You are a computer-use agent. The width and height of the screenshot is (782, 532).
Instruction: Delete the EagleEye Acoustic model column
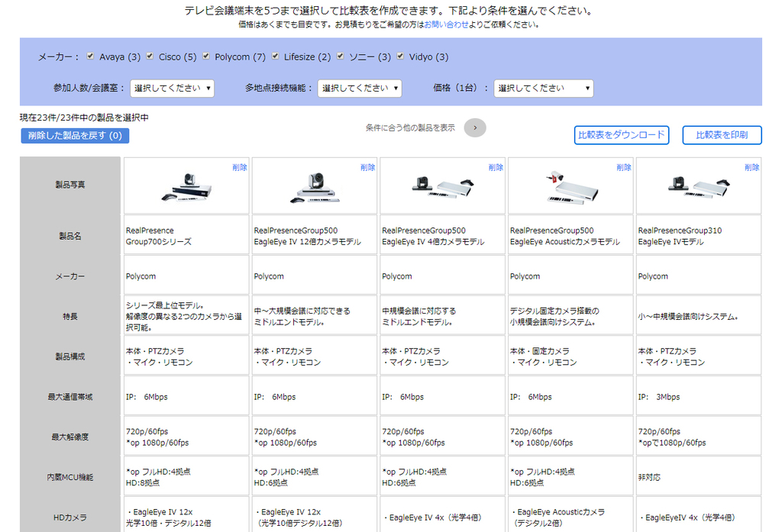pyautogui.click(x=624, y=167)
